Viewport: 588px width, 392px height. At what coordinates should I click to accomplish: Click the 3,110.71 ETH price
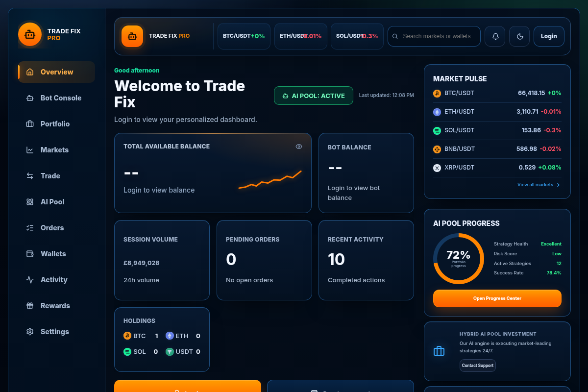coord(527,112)
